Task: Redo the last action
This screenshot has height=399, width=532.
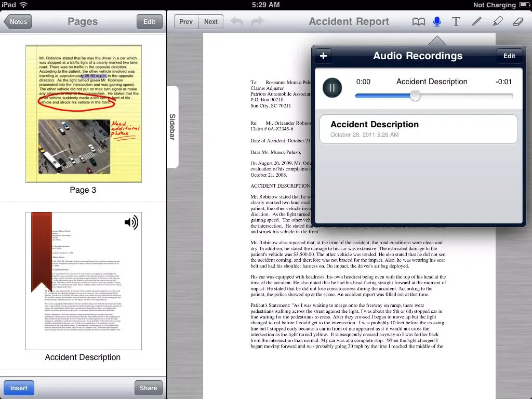Action: tap(257, 22)
